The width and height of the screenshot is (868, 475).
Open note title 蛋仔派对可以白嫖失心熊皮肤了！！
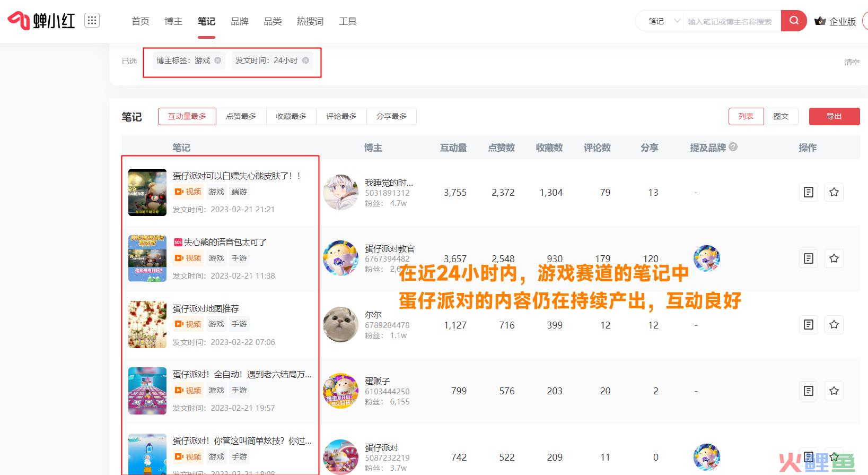[238, 176]
